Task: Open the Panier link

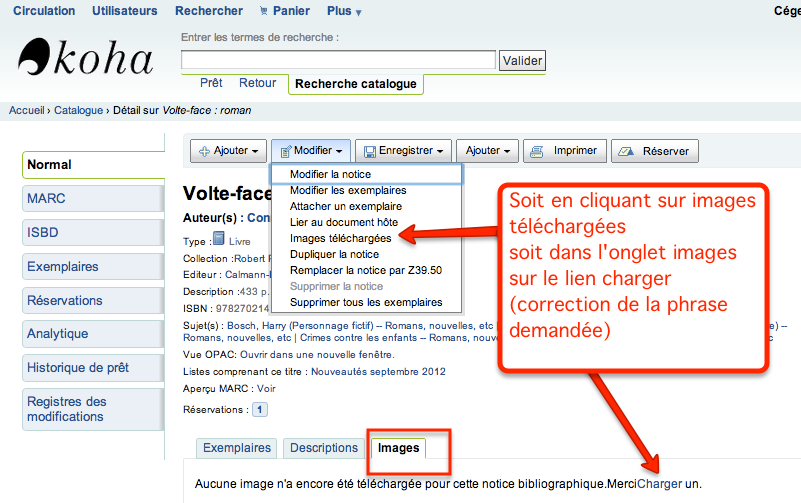Action: [x=291, y=11]
